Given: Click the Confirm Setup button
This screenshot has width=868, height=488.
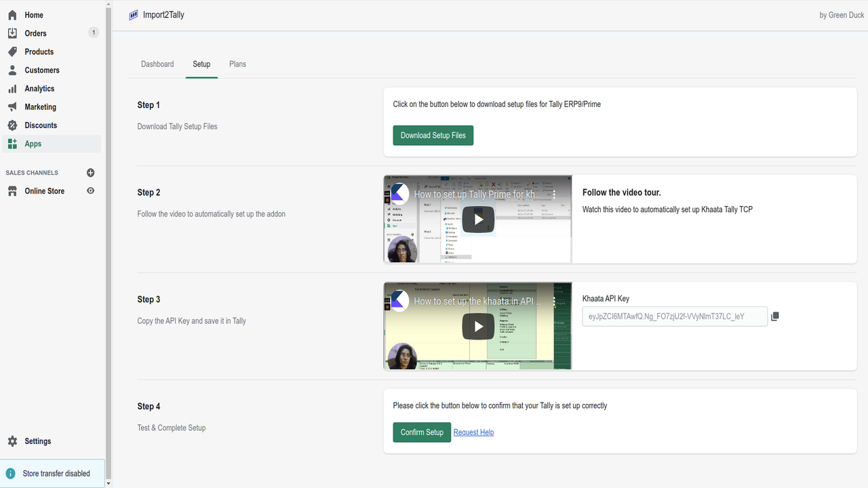Looking at the screenshot, I should click(x=422, y=432).
